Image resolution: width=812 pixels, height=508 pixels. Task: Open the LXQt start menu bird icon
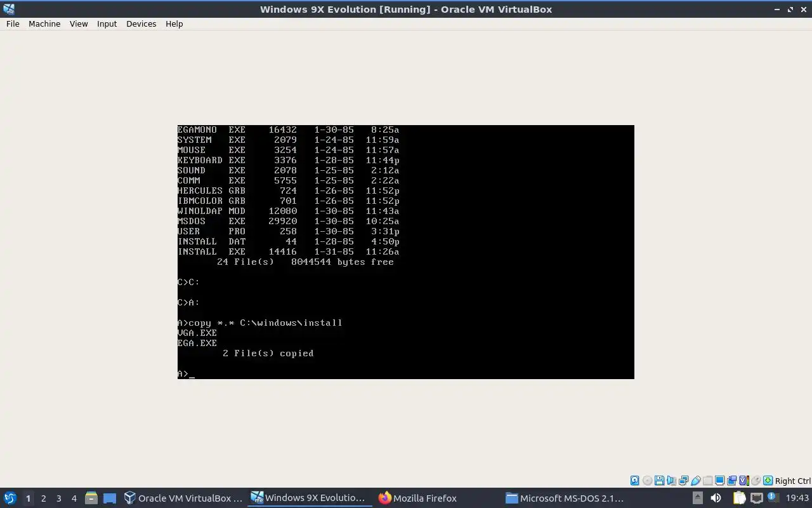(x=10, y=498)
